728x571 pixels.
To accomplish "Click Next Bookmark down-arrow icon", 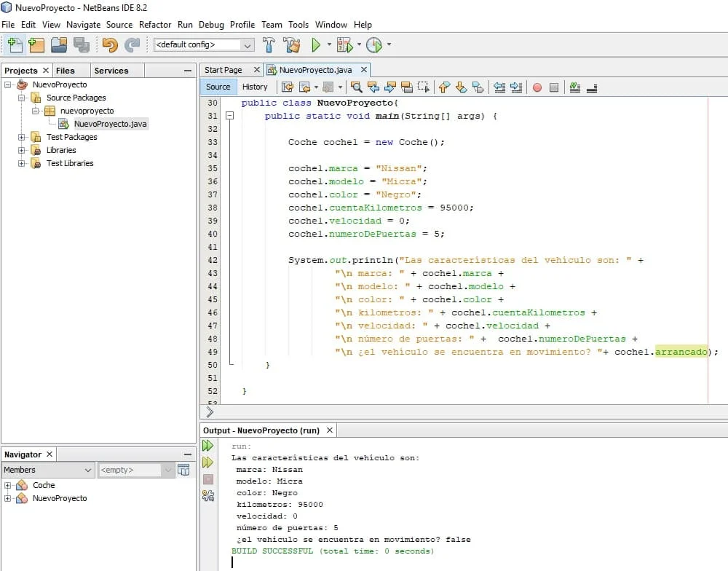I will (461, 87).
